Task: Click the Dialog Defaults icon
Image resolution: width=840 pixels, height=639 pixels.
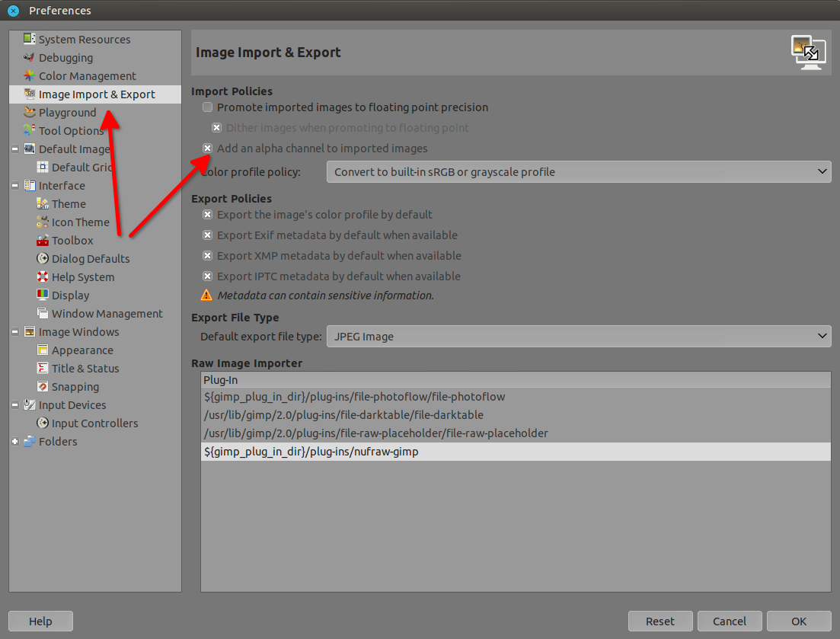Action: pos(43,258)
